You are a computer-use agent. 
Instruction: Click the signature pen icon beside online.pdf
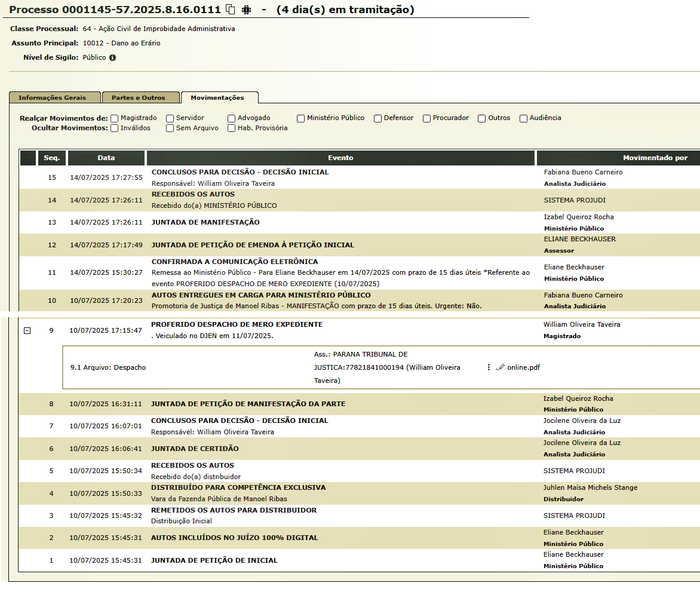[500, 367]
